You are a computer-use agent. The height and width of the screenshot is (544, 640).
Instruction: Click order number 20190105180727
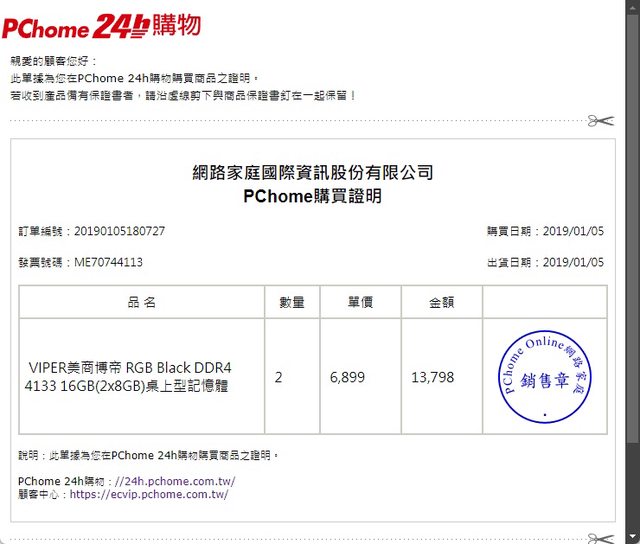[x=119, y=231]
